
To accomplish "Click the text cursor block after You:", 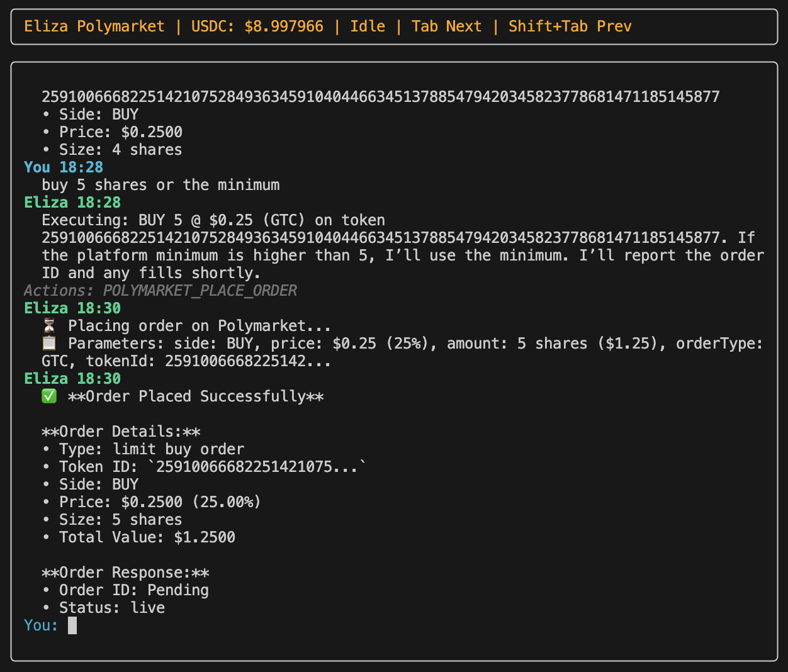I will [72, 625].
